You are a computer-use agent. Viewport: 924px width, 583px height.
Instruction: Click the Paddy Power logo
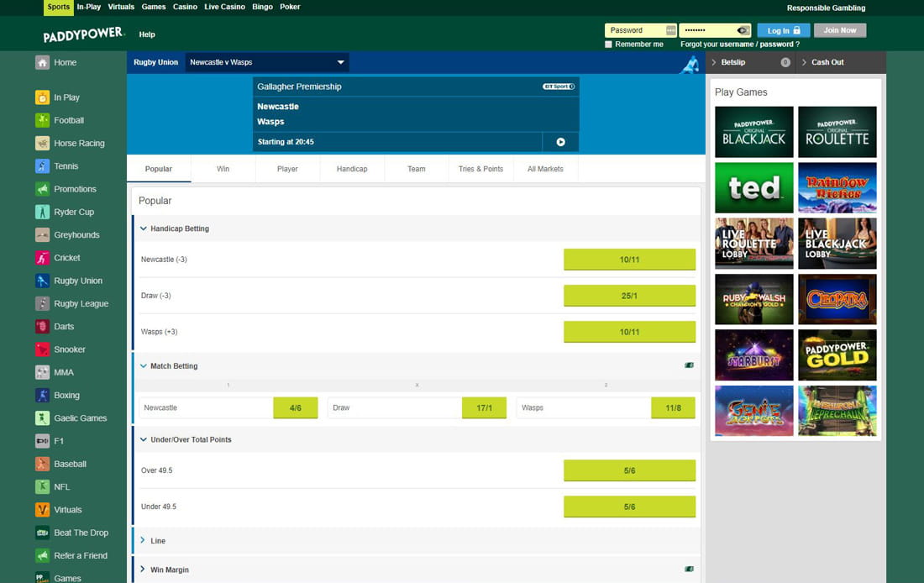pyautogui.click(x=84, y=34)
